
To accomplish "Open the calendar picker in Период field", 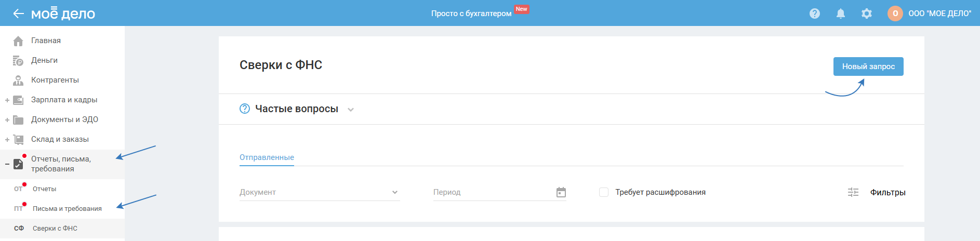I will (561, 192).
